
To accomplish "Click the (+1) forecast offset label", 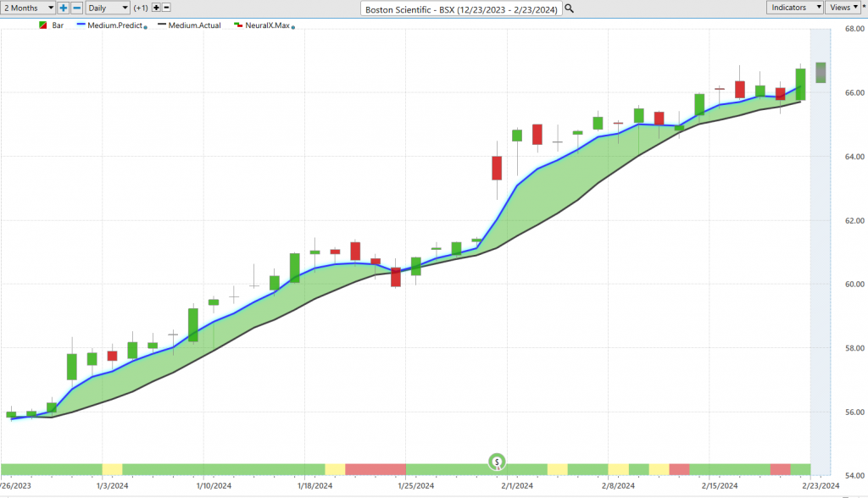I will (141, 8).
